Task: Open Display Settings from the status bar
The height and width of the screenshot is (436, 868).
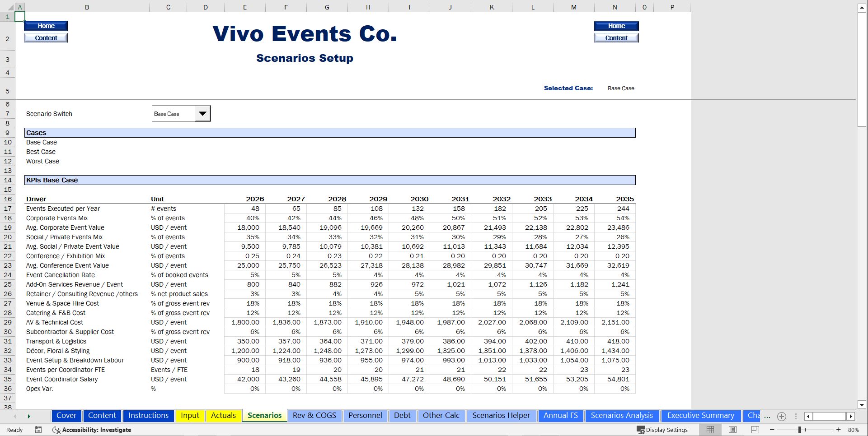Action: pyautogui.click(x=662, y=430)
